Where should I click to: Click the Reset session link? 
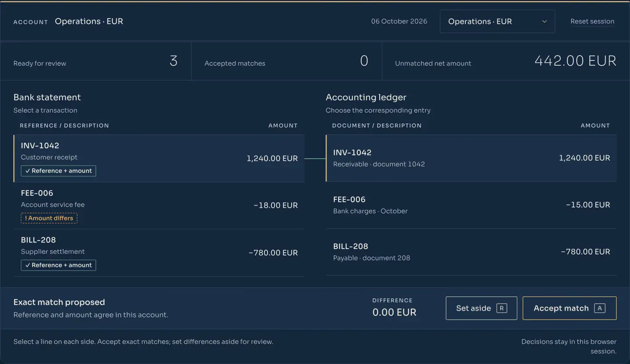(592, 21)
